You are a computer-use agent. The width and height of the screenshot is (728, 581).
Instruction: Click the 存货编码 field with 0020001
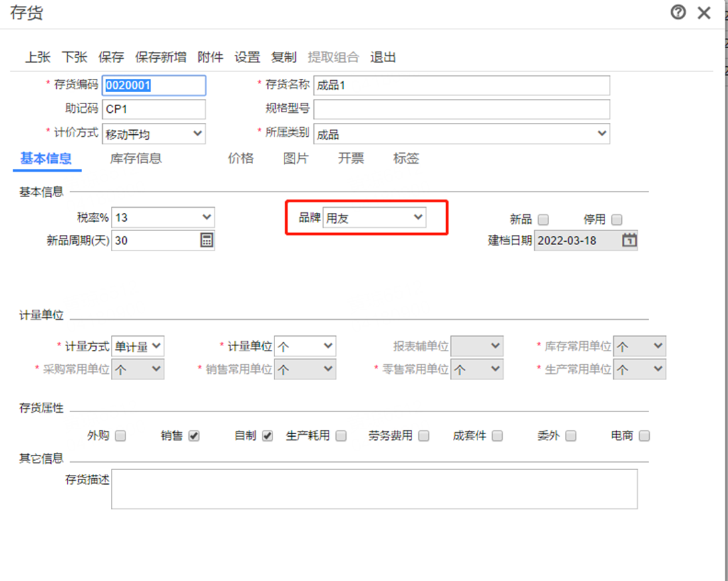tap(154, 85)
